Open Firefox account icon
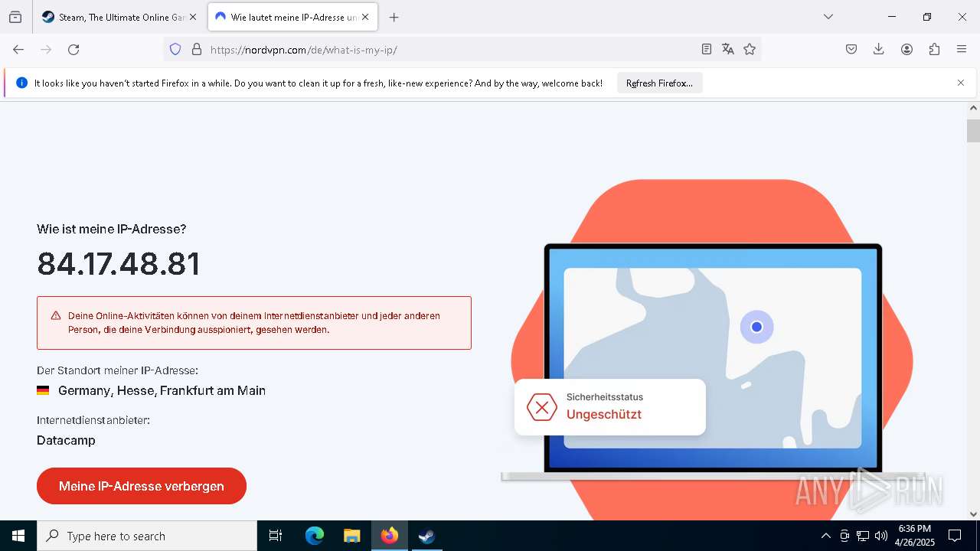Viewport: 980px width, 551px height. pyautogui.click(x=906, y=49)
